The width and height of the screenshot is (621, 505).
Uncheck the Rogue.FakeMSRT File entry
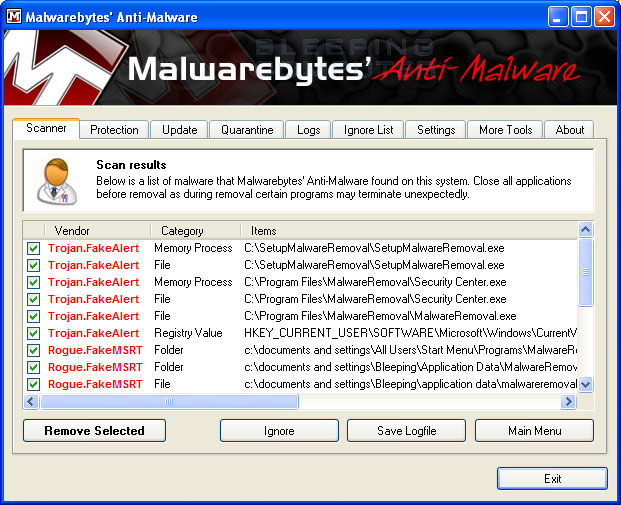pyautogui.click(x=34, y=385)
